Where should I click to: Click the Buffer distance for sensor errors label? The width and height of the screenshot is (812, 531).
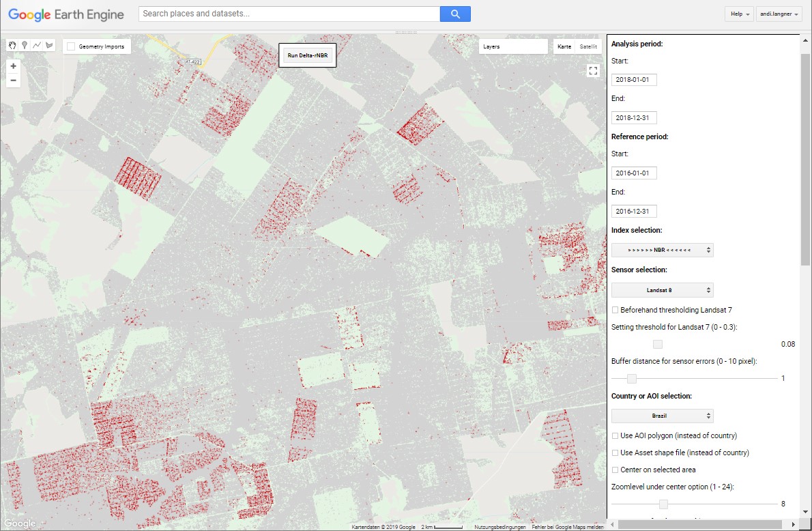coord(684,361)
